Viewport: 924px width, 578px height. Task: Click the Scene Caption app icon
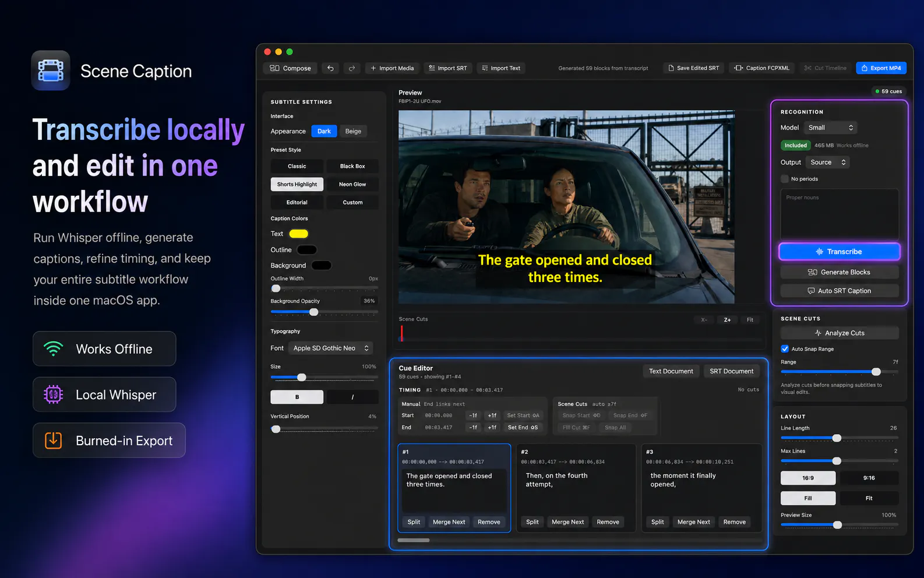click(51, 71)
